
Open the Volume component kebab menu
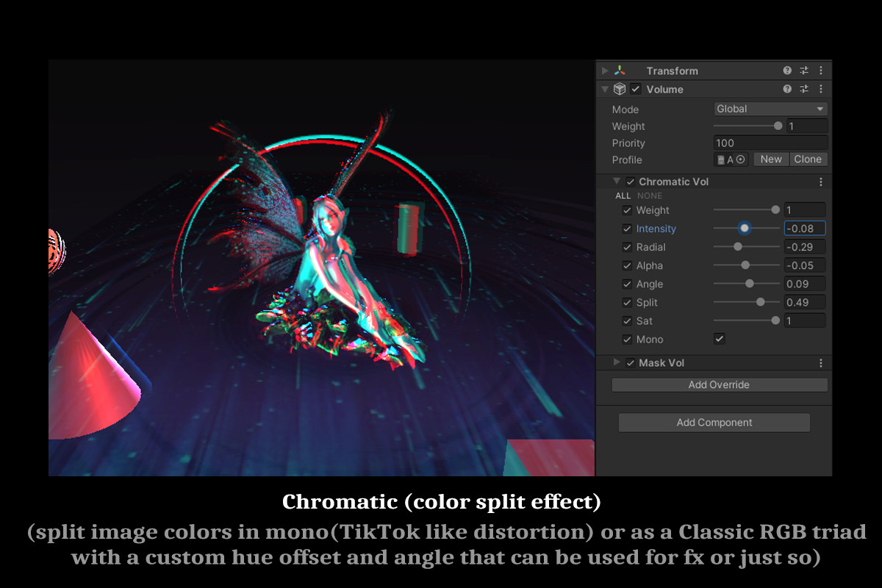pos(821,89)
